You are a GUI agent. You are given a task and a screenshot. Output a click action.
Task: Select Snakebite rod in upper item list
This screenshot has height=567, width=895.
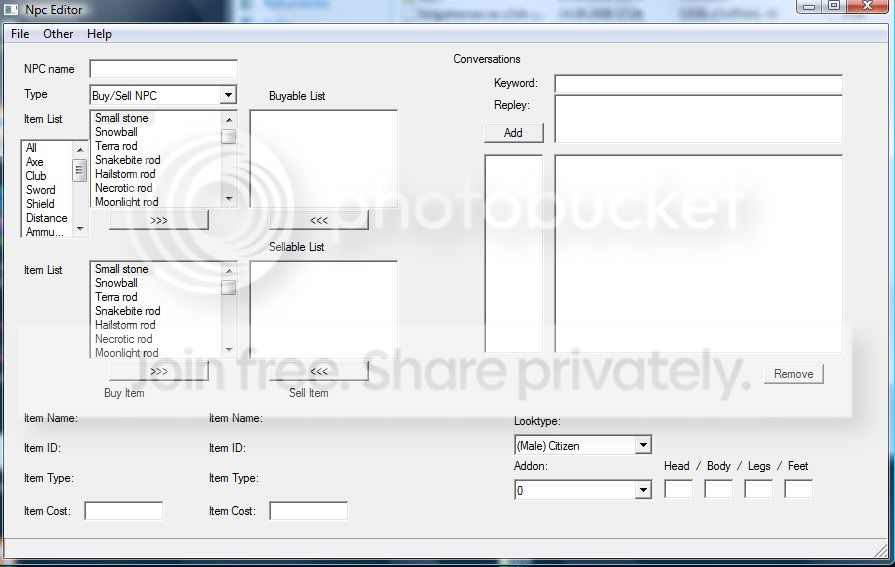pyautogui.click(x=127, y=160)
